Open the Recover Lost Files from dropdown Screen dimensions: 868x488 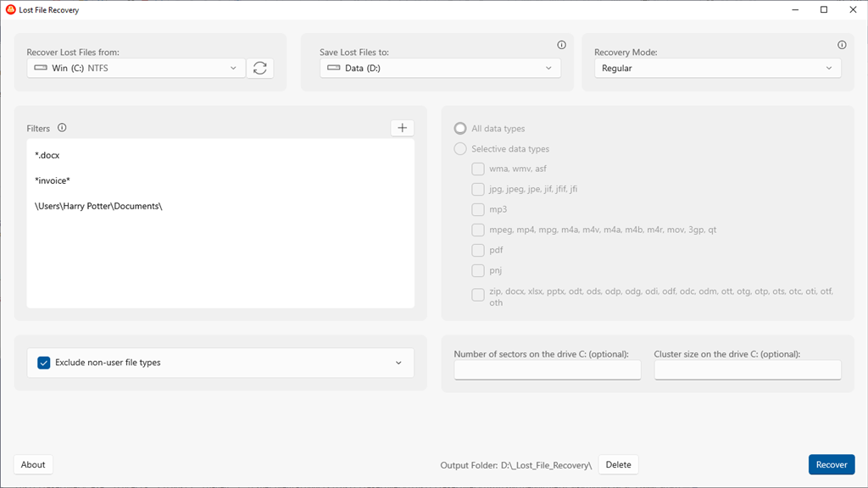point(136,68)
